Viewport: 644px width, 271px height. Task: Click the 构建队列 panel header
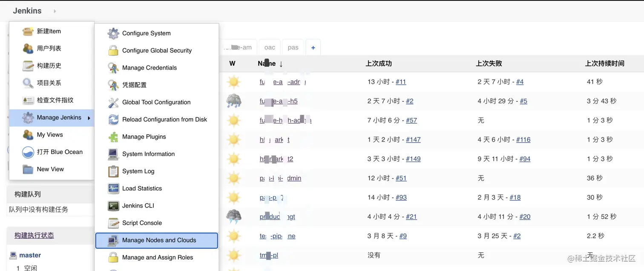click(50, 194)
